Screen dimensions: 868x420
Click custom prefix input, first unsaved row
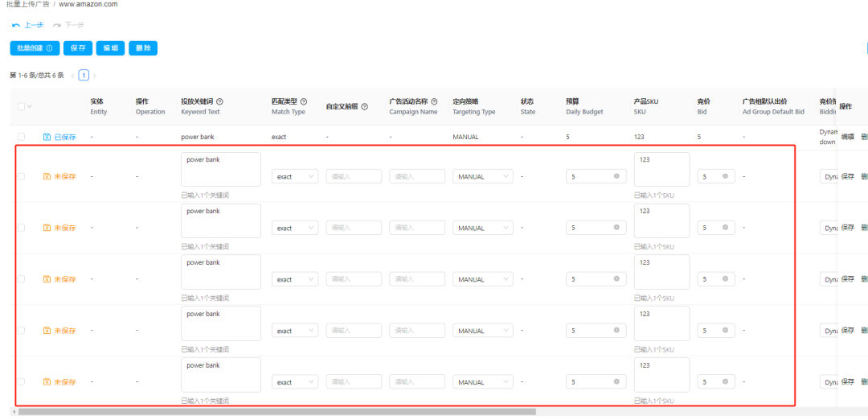354,177
